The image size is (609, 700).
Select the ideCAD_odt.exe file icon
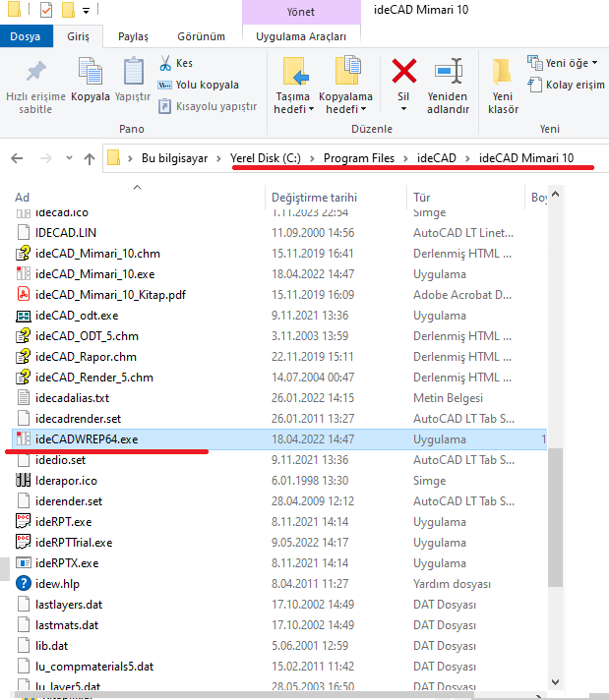[24, 316]
